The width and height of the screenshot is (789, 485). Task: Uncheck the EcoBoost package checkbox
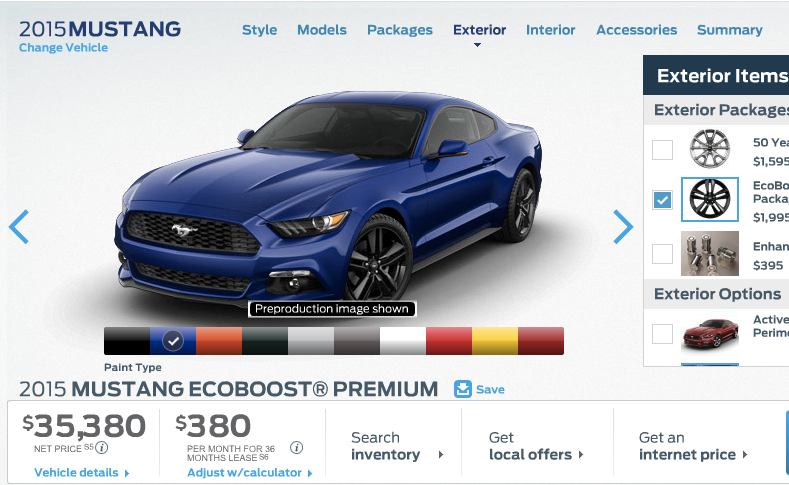pyautogui.click(x=662, y=200)
